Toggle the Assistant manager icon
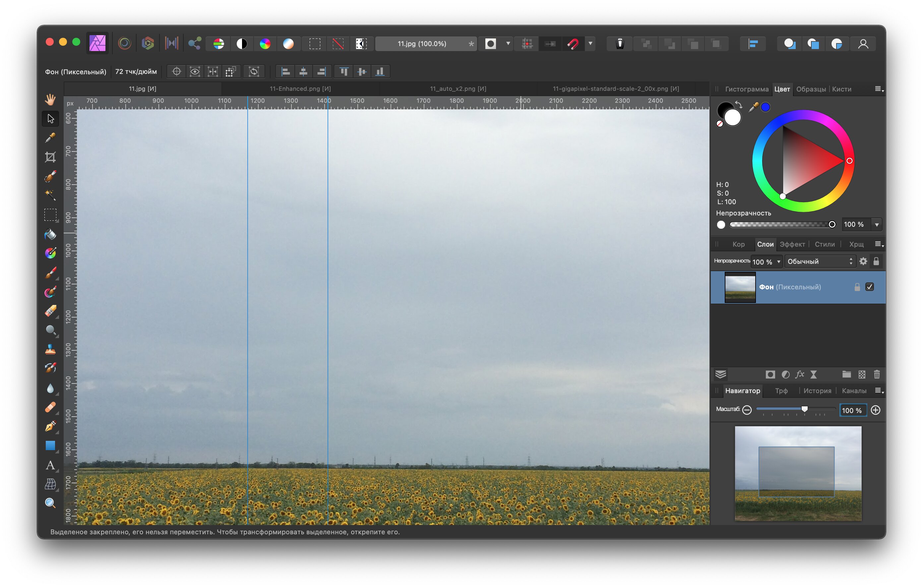This screenshot has width=923, height=588. [620, 44]
